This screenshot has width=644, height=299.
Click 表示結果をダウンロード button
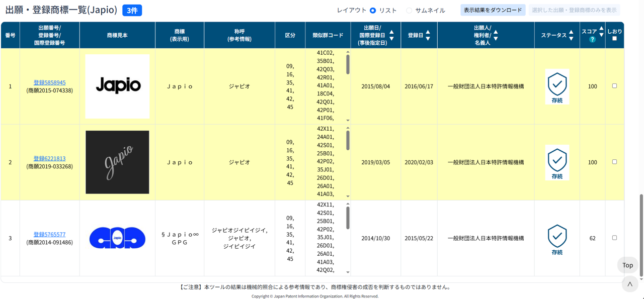pyautogui.click(x=493, y=10)
